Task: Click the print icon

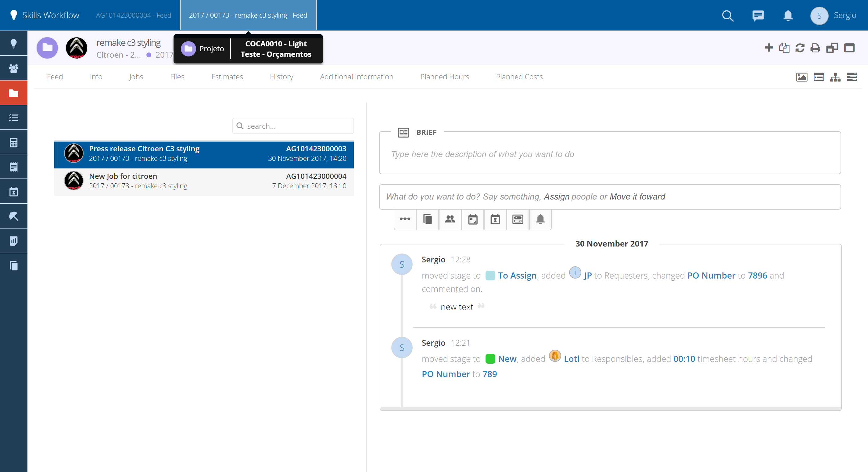Action: click(815, 48)
